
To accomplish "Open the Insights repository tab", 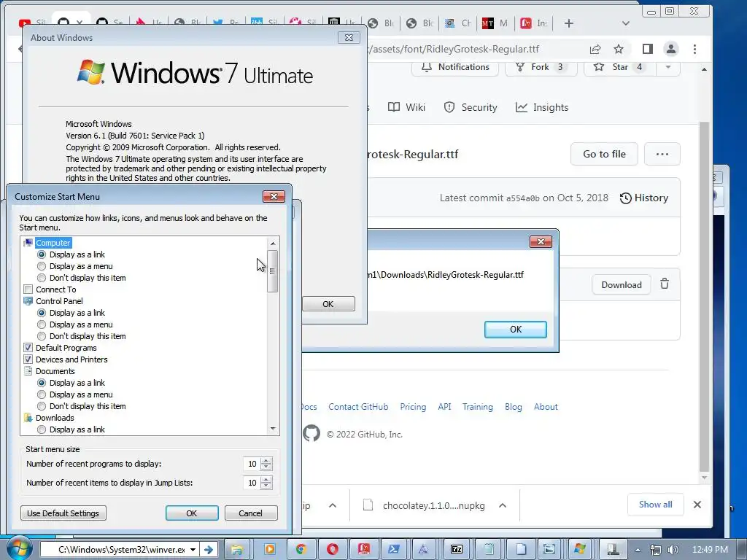I will 542,107.
